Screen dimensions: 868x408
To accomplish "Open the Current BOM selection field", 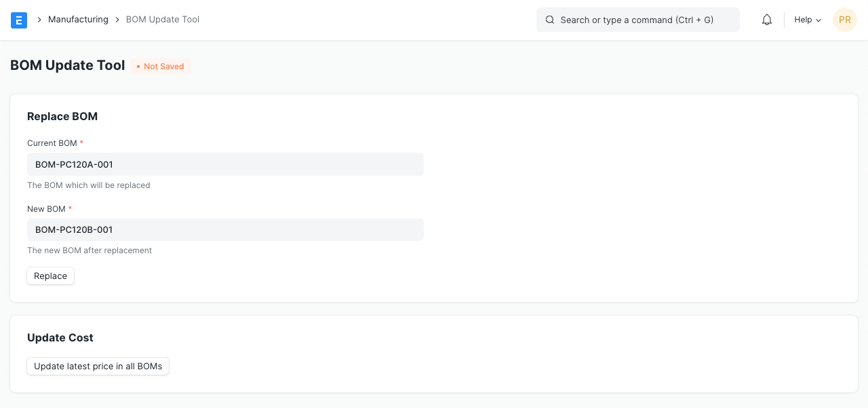I will pyautogui.click(x=225, y=164).
